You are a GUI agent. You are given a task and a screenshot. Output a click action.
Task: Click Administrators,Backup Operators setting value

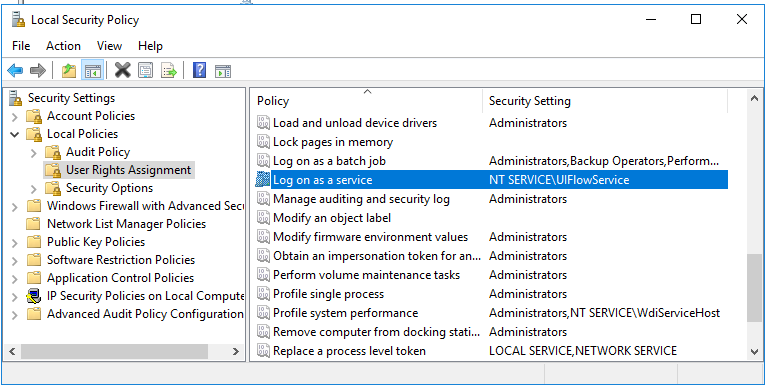point(604,161)
